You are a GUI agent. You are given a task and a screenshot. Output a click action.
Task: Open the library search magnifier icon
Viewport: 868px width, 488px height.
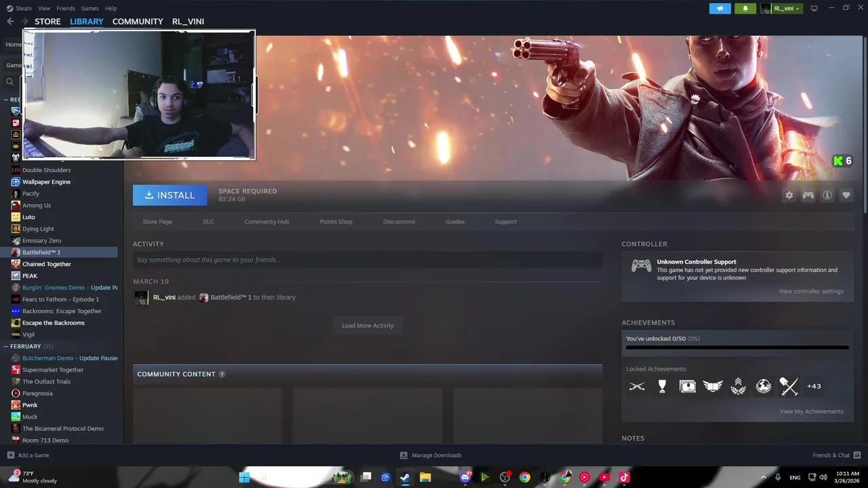[10, 82]
